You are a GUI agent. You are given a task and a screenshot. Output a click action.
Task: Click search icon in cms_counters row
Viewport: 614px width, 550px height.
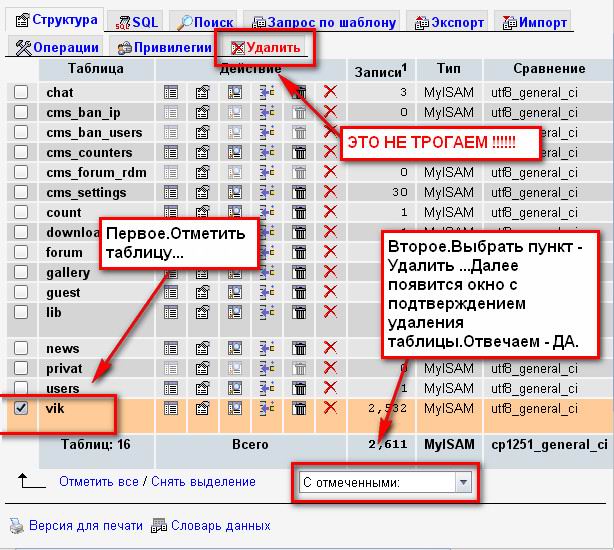click(x=235, y=152)
